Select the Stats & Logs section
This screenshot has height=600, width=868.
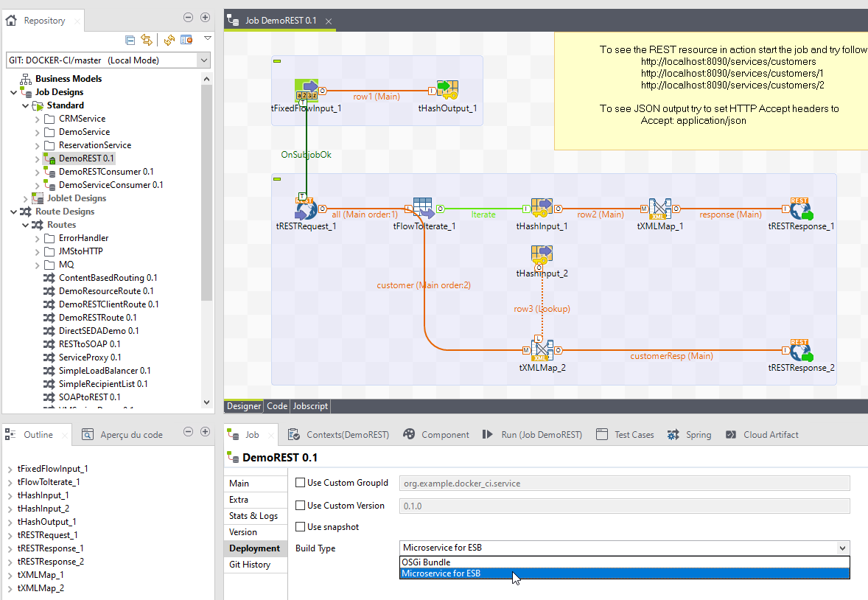point(253,516)
